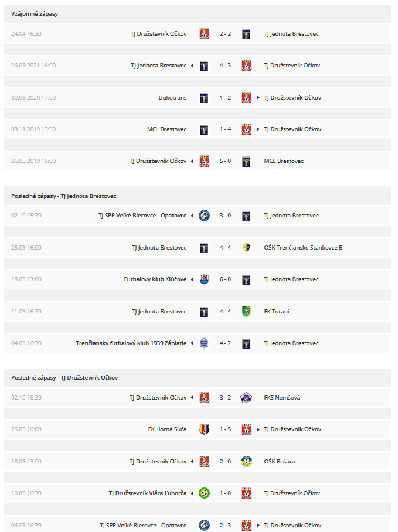
Task: Open the FK Turani team link
Action: tap(277, 311)
